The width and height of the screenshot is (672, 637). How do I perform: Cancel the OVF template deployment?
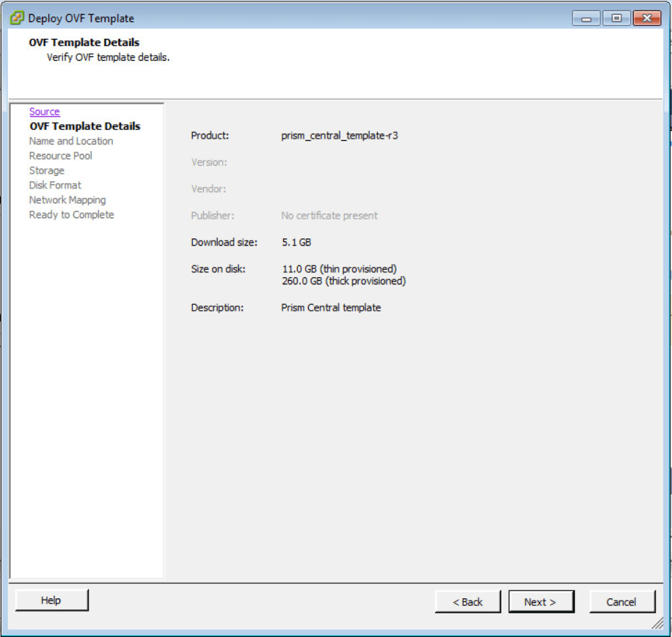click(x=621, y=601)
